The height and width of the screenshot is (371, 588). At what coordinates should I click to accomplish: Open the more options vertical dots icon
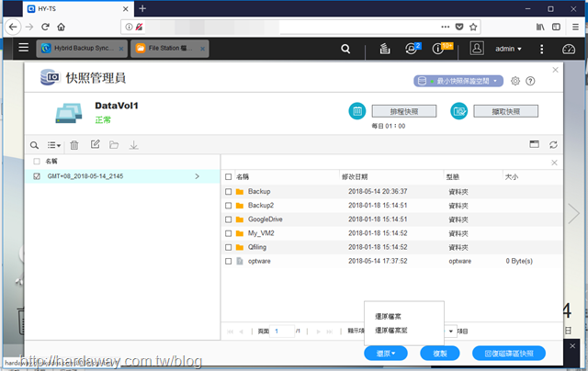[x=541, y=49]
